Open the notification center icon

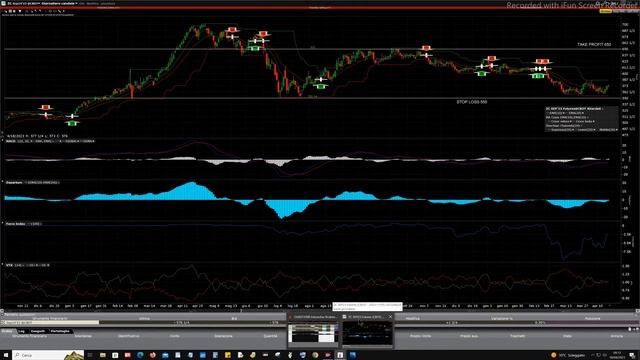point(632,355)
